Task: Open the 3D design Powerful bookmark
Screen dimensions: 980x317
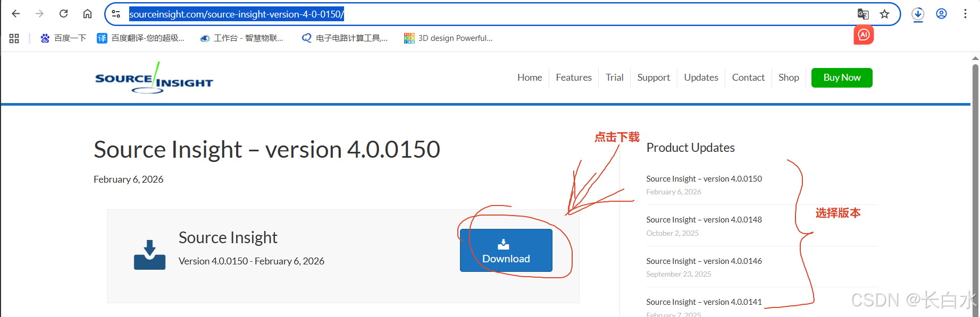Action: click(x=448, y=38)
